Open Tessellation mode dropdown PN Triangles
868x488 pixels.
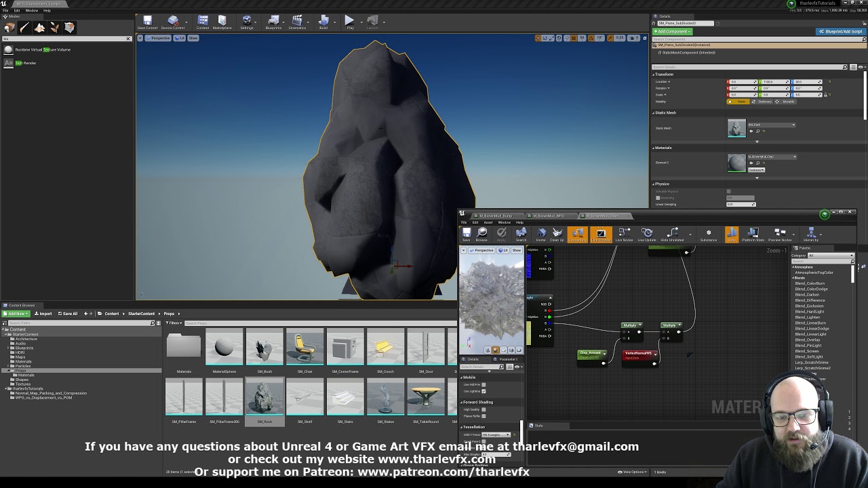496,434
